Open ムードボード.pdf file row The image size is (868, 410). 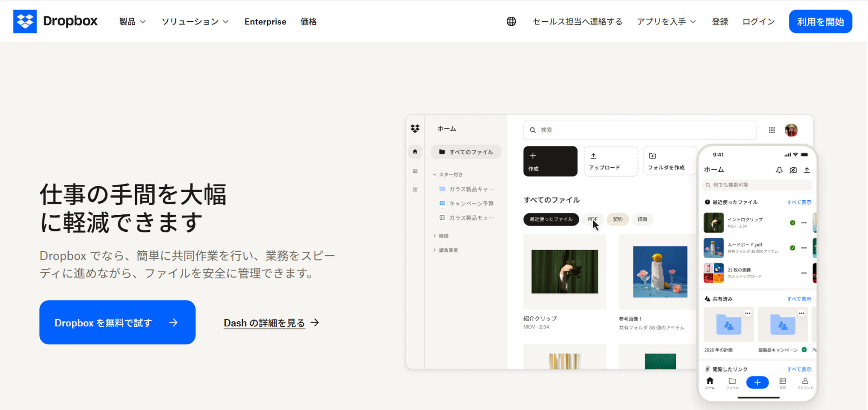click(x=758, y=248)
